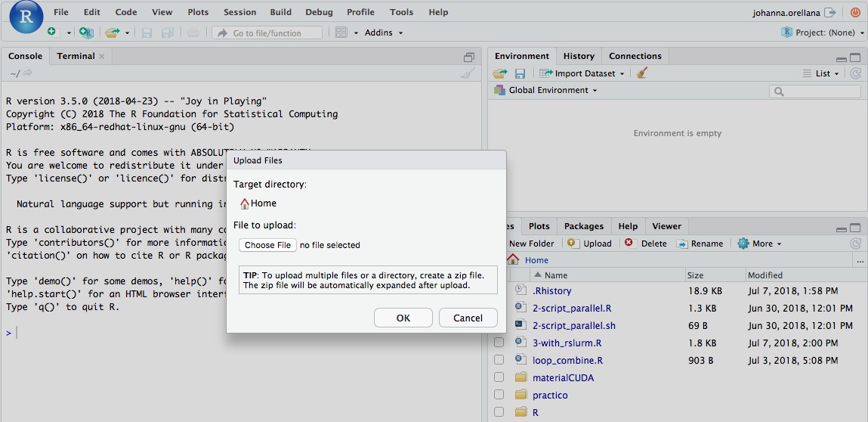Click the open file folder icon
The image size is (868, 422).
point(113,33)
